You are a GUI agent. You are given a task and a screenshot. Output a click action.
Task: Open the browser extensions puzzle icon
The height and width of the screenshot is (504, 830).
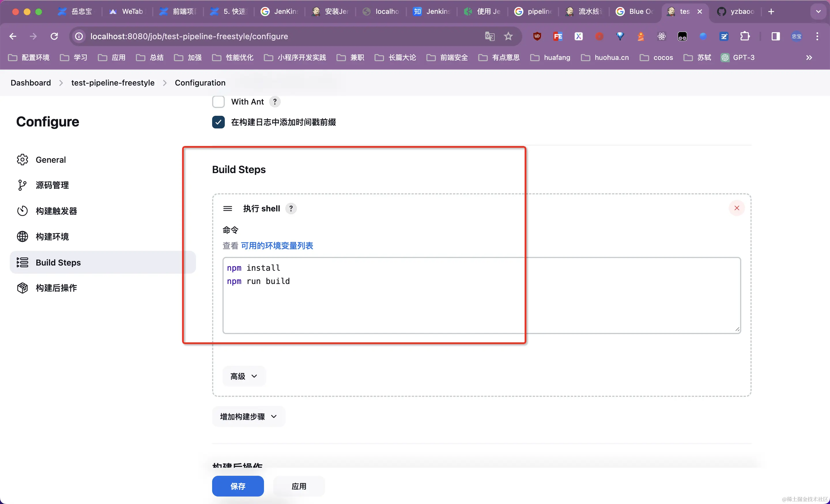coord(745,36)
